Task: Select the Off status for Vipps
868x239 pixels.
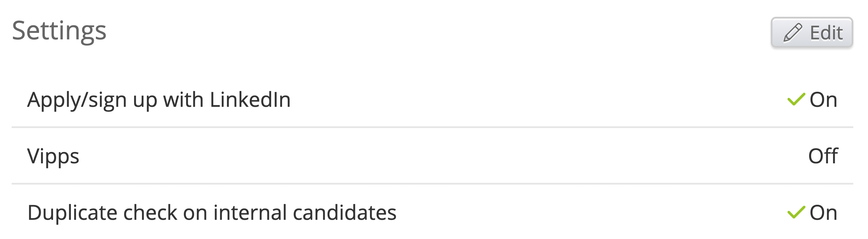Action: 823,156
